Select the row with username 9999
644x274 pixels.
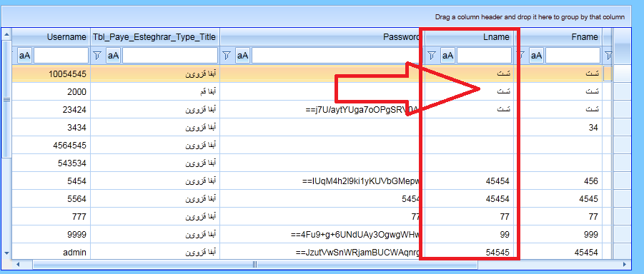click(x=312, y=235)
